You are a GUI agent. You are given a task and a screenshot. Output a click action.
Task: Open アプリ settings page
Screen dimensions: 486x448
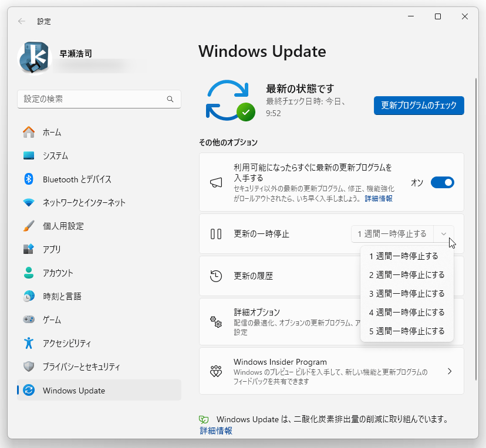click(x=99, y=249)
